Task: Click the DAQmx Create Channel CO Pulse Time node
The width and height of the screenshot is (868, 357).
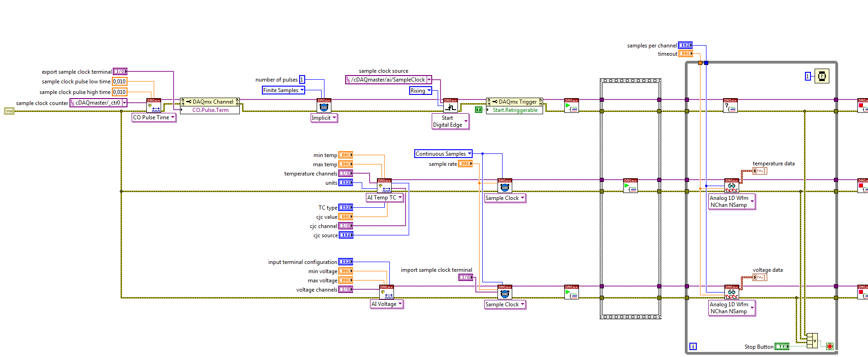Action: click(154, 105)
